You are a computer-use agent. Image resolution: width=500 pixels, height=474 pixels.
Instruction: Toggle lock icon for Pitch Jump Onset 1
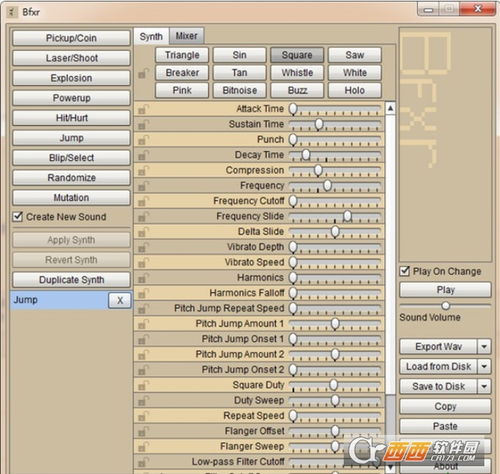pyautogui.click(x=143, y=339)
